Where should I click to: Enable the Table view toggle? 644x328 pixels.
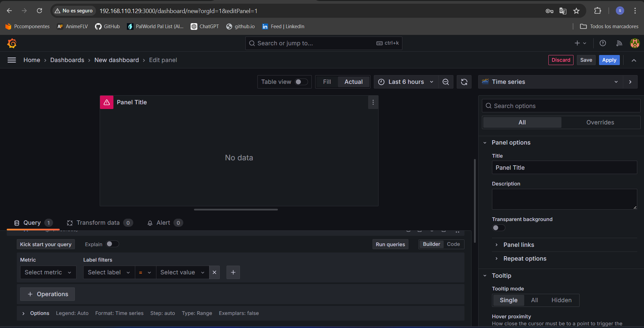tap(301, 82)
